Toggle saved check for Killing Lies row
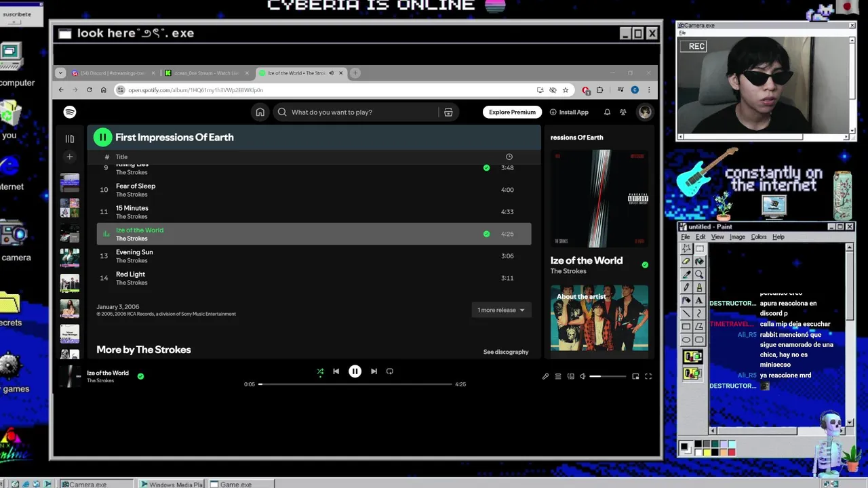The height and width of the screenshot is (488, 868). 486,167
